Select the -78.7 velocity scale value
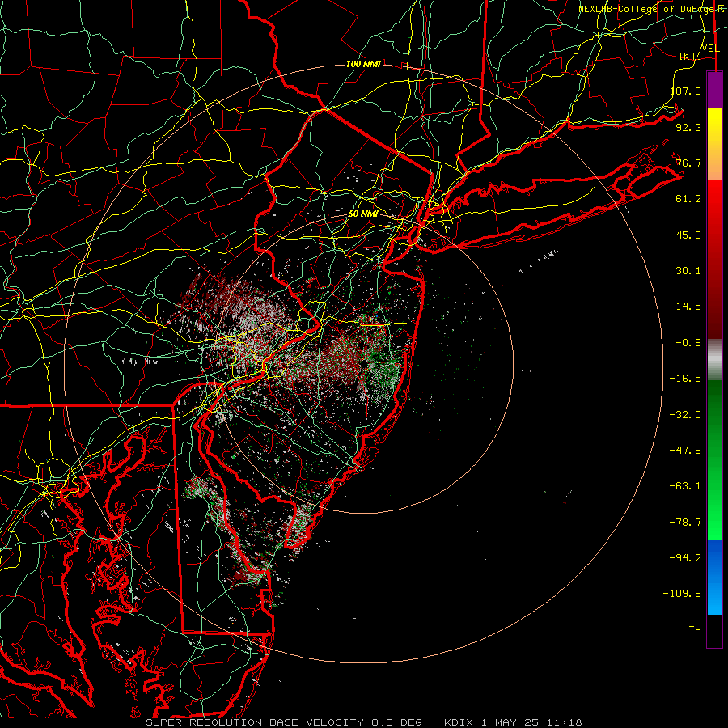Viewport: 728px width, 728px height. [x=685, y=523]
